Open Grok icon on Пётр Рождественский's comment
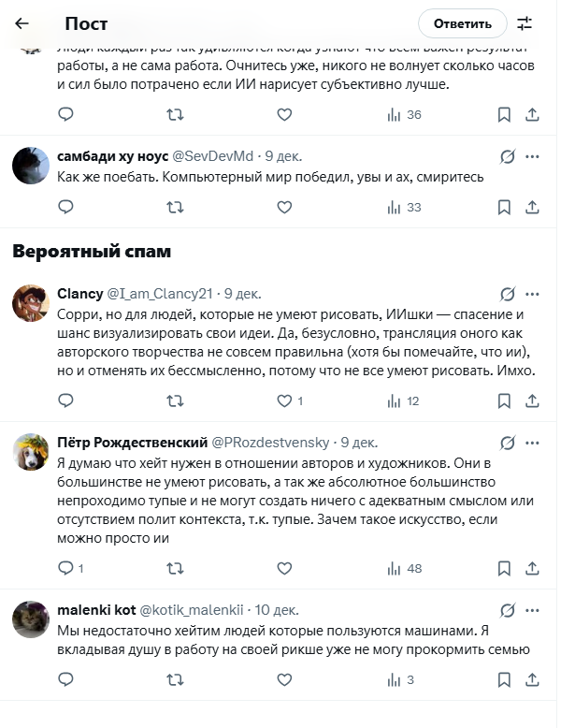Viewport: 575px width, 728px height. [x=508, y=443]
